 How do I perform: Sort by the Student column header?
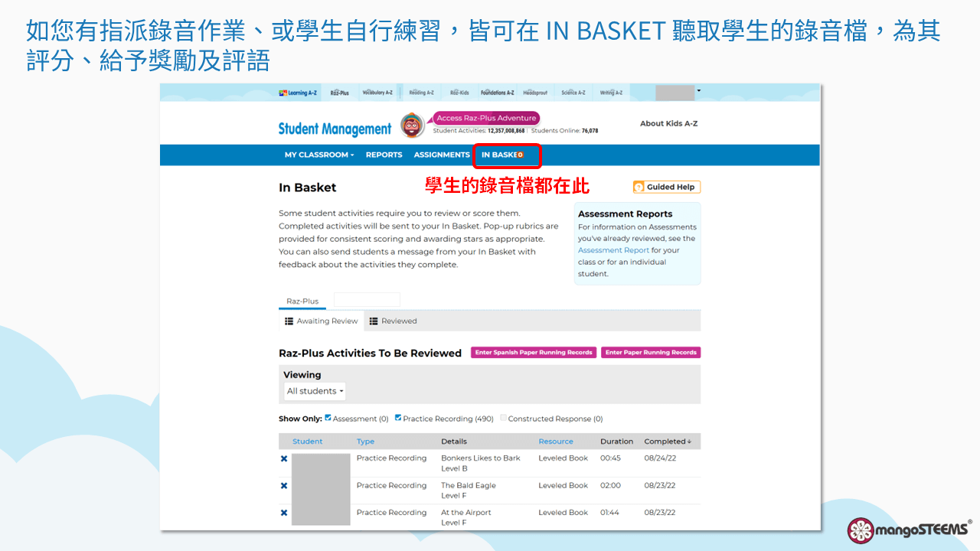click(307, 442)
